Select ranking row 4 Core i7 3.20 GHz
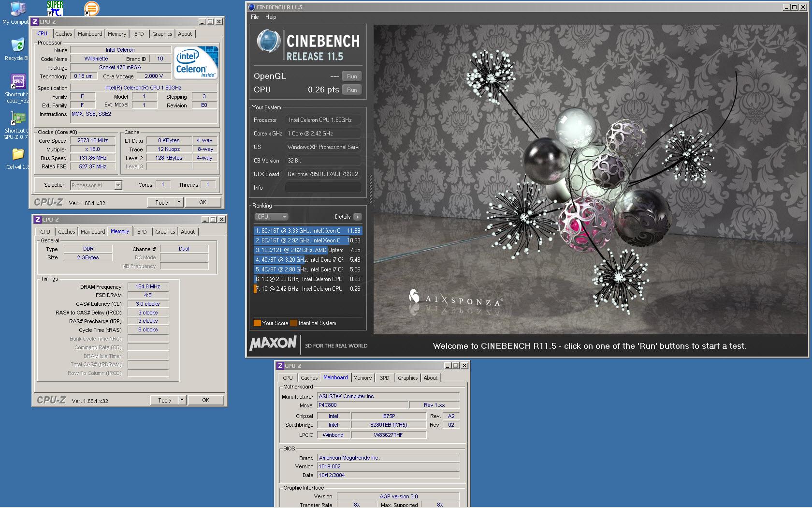 [x=307, y=260]
